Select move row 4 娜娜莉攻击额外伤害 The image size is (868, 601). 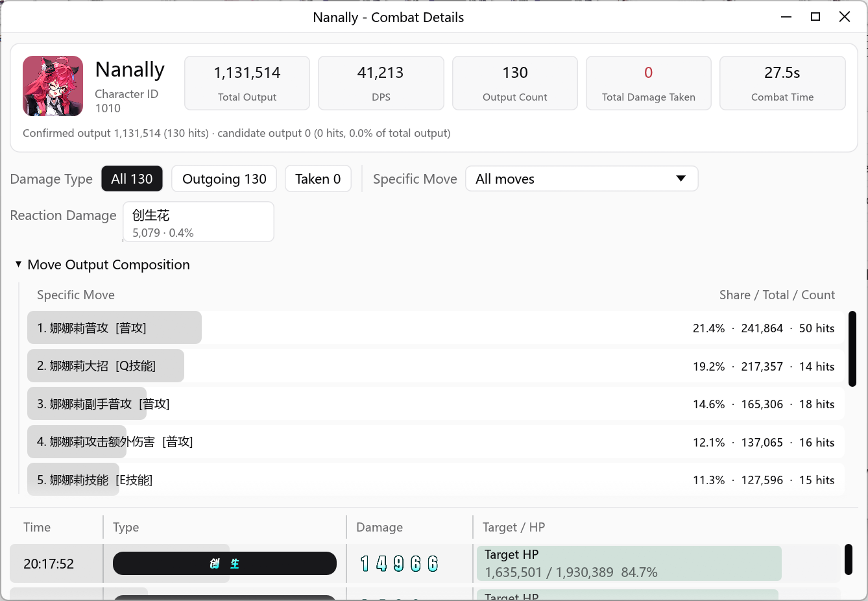(x=436, y=442)
